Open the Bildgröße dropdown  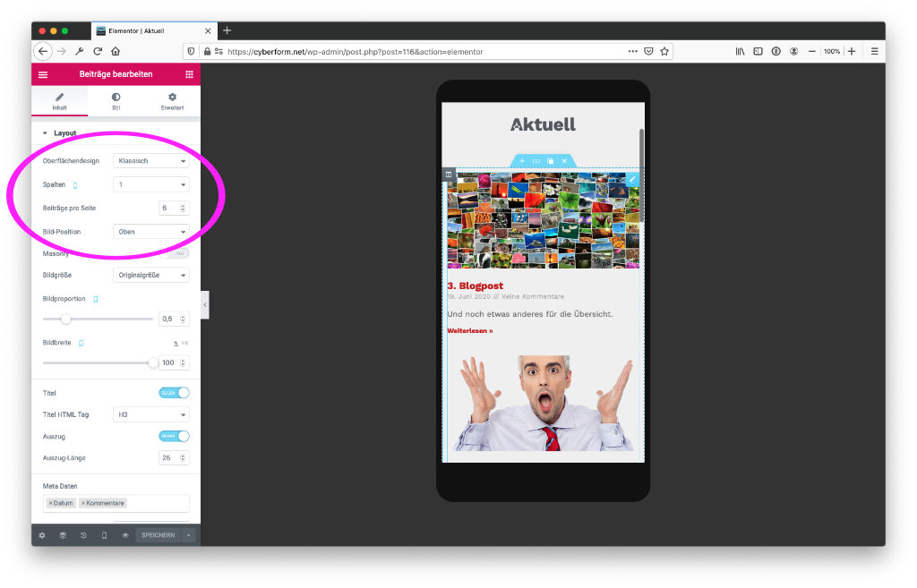pyautogui.click(x=150, y=275)
